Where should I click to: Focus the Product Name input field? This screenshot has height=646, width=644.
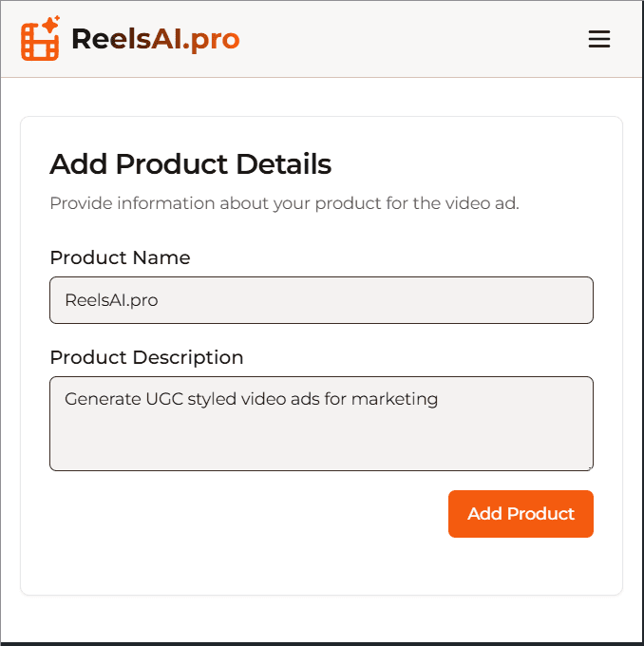click(321, 300)
